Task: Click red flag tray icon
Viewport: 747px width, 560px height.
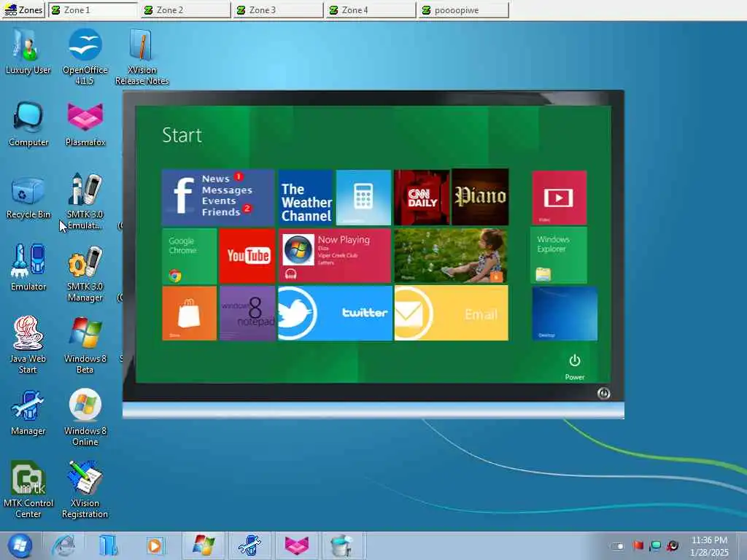Action: pos(638,545)
